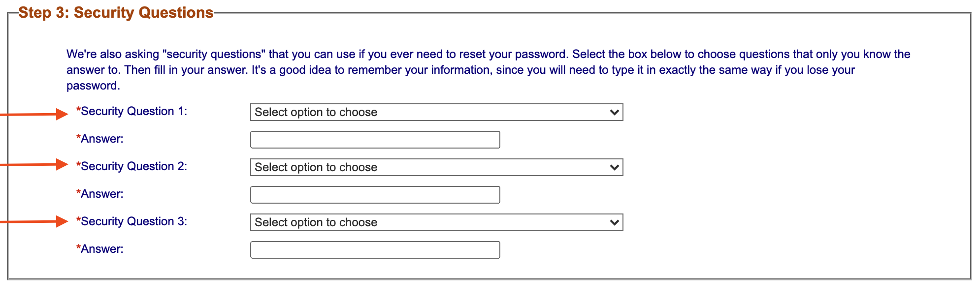The width and height of the screenshot is (980, 303).
Task: Focus the Answer field for Question 2
Action: [375, 195]
